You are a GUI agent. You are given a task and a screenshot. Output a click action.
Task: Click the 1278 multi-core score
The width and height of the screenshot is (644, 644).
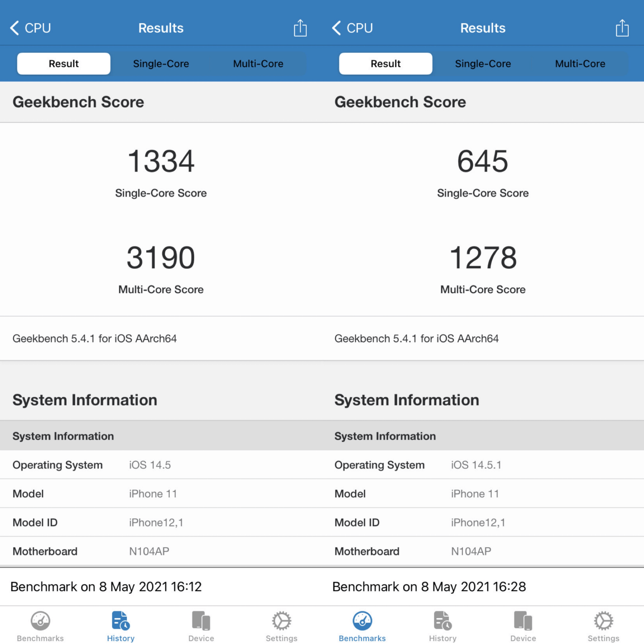click(483, 258)
